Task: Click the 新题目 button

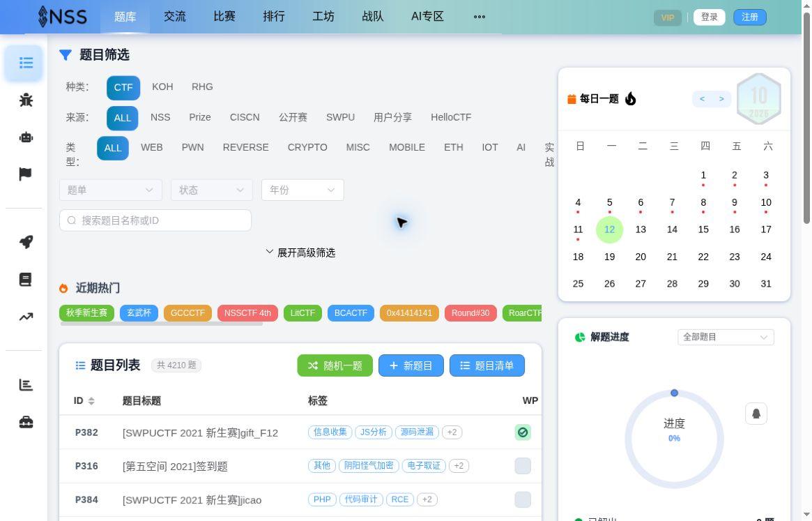Action: tap(411, 365)
